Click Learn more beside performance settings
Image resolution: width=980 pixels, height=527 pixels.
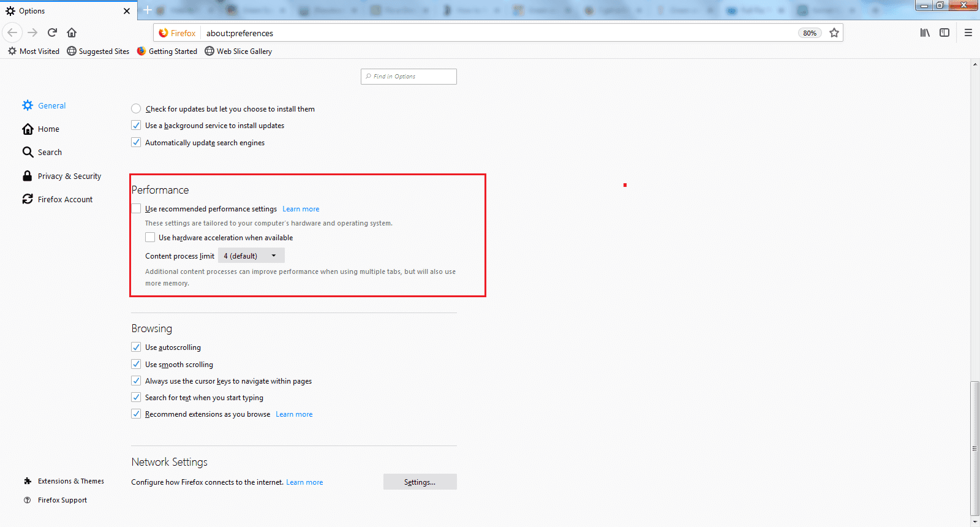(301, 209)
